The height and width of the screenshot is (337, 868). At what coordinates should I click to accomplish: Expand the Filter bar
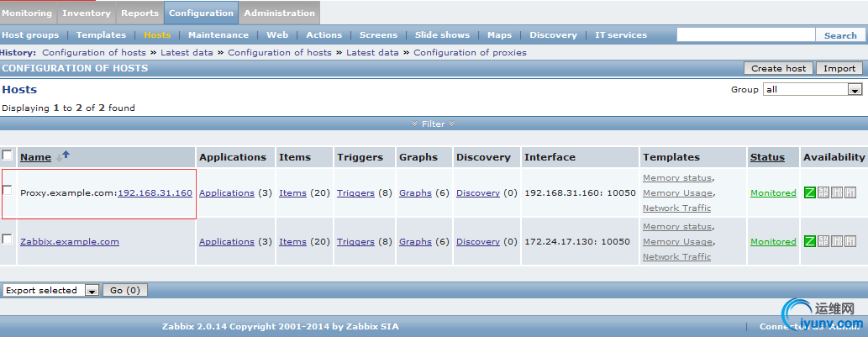tap(434, 124)
